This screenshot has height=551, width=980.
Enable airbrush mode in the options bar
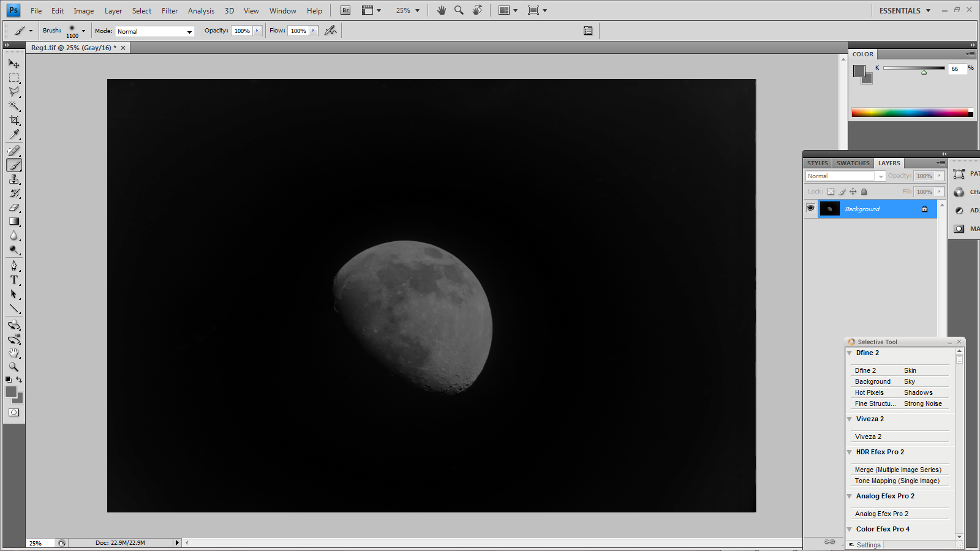pos(330,31)
